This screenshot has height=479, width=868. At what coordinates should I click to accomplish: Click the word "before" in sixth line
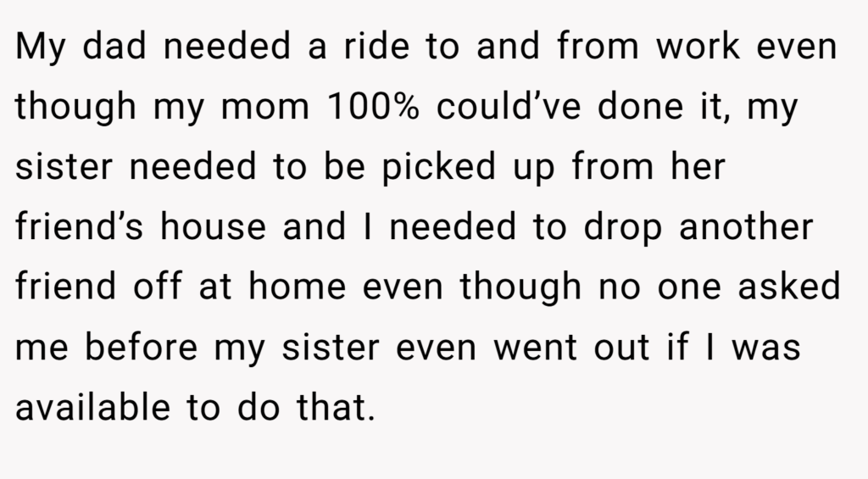click(142, 348)
